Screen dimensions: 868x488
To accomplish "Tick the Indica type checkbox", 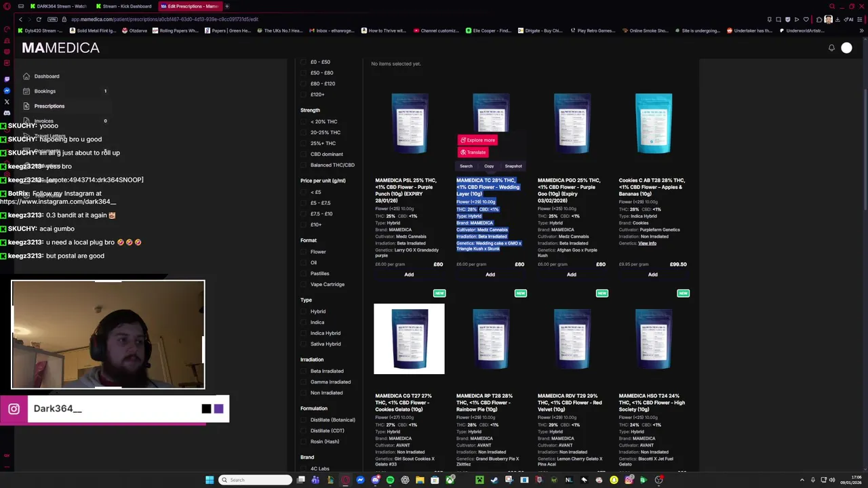I will point(304,322).
